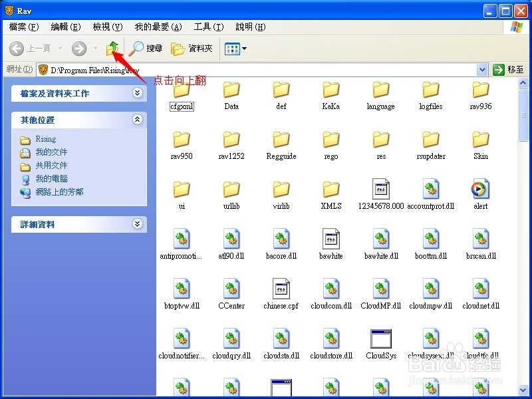Open the 檔案(F) menu
The width and height of the screenshot is (532, 399).
click(x=24, y=27)
